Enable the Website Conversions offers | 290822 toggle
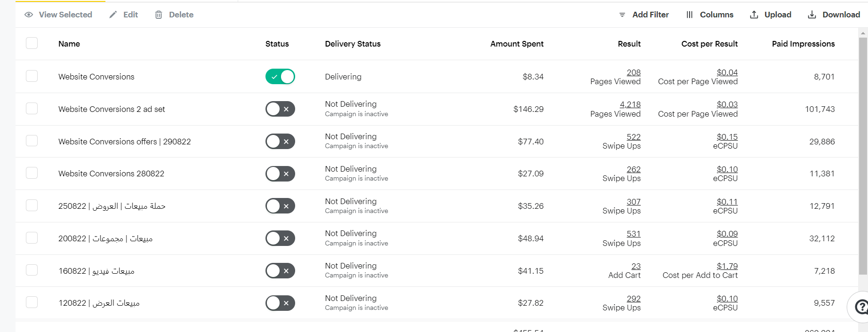Image resolution: width=868 pixels, height=332 pixels. point(280,142)
